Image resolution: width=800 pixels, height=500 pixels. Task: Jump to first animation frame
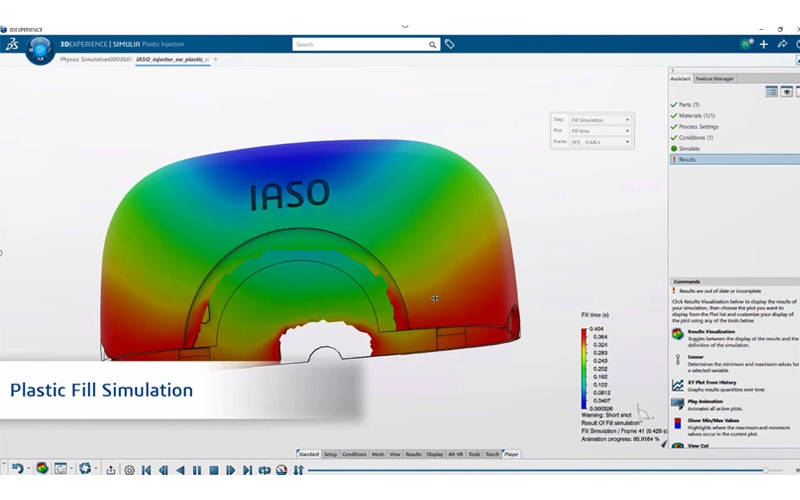146,470
